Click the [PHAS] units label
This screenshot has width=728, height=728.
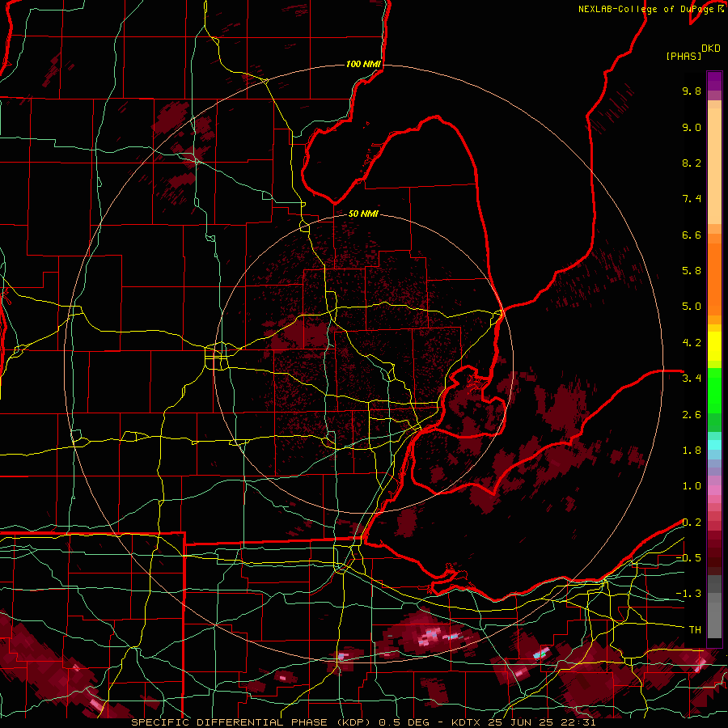[x=684, y=57]
